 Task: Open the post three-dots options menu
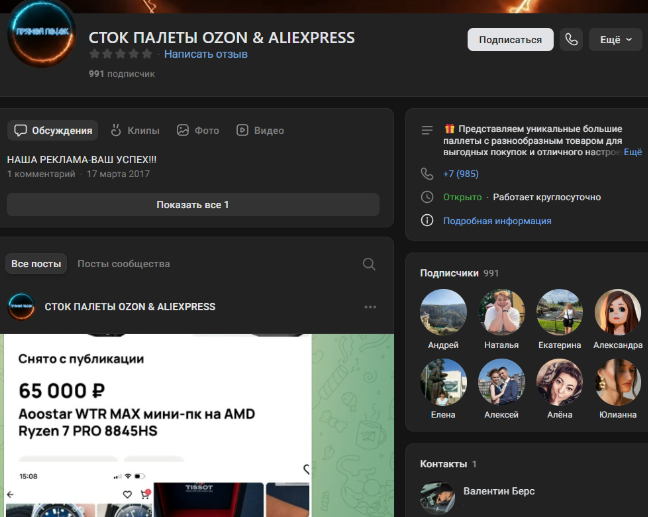(370, 307)
